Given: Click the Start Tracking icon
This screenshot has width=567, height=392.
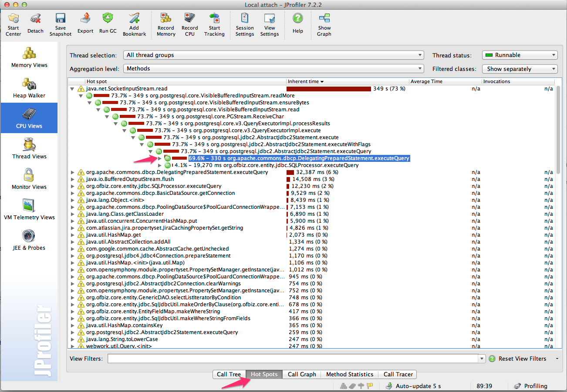Looking at the screenshot, I should click(x=214, y=24).
